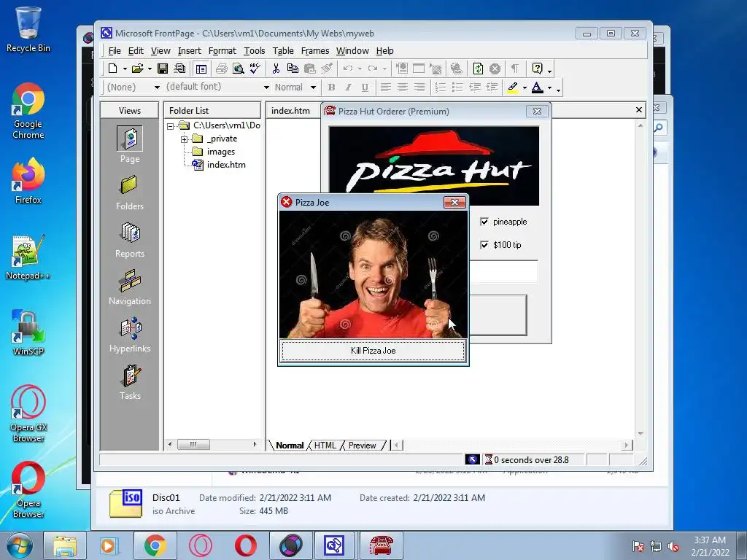Click the Refresh page icon

coord(478,69)
